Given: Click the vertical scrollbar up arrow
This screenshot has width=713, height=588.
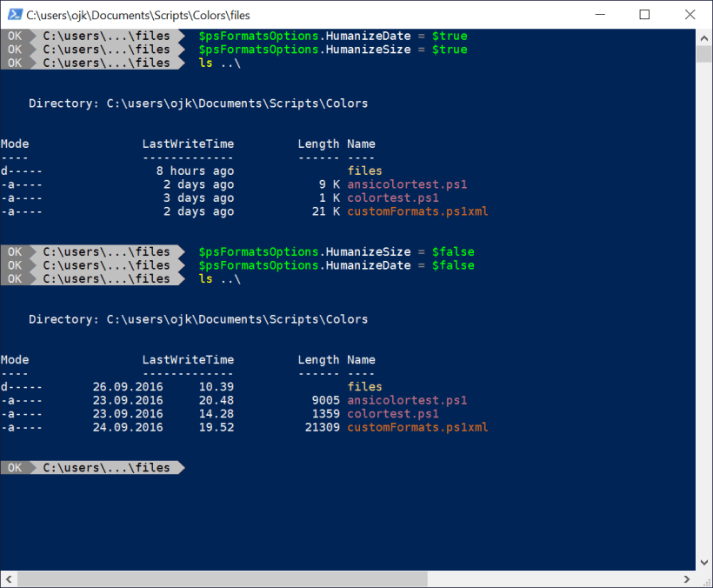Looking at the screenshot, I should [704, 37].
